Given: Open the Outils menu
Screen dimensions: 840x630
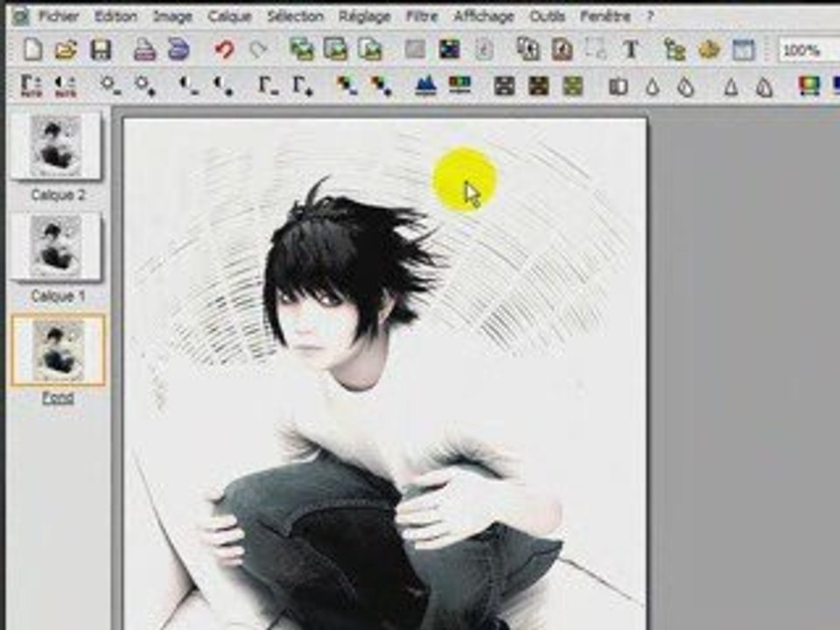Looking at the screenshot, I should click(547, 17).
